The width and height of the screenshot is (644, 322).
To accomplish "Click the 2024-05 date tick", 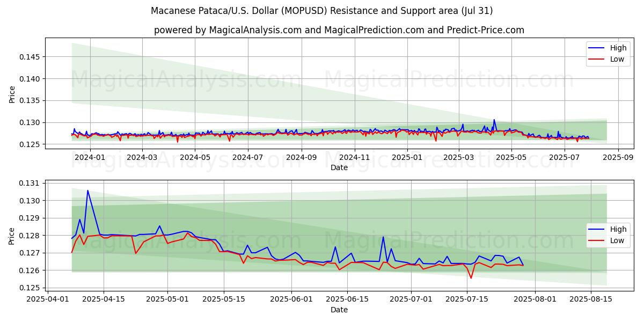I will pos(195,157).
